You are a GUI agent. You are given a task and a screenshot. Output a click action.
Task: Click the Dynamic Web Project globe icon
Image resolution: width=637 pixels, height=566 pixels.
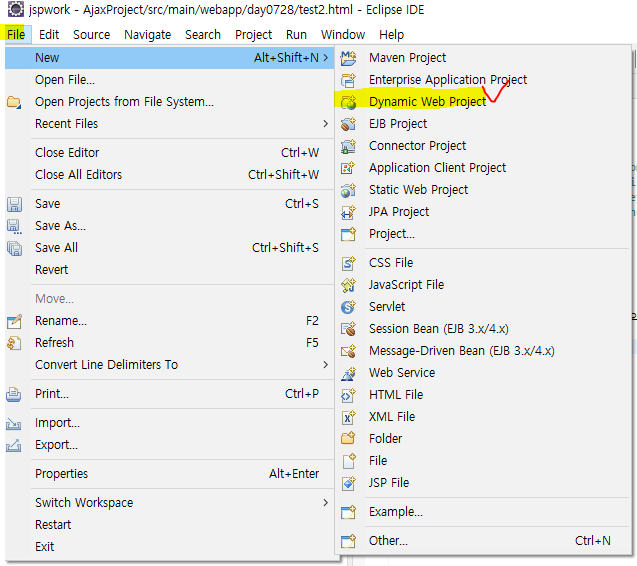coord(348,102)
